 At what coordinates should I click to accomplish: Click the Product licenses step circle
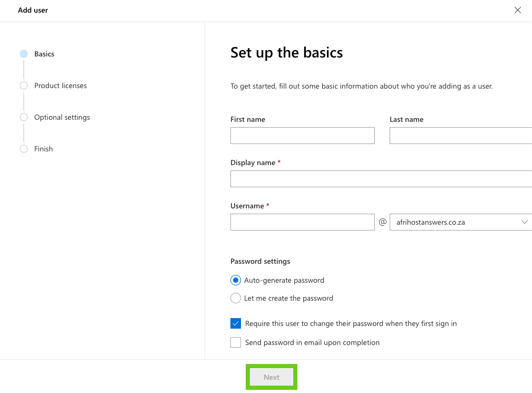click(24, 85)
